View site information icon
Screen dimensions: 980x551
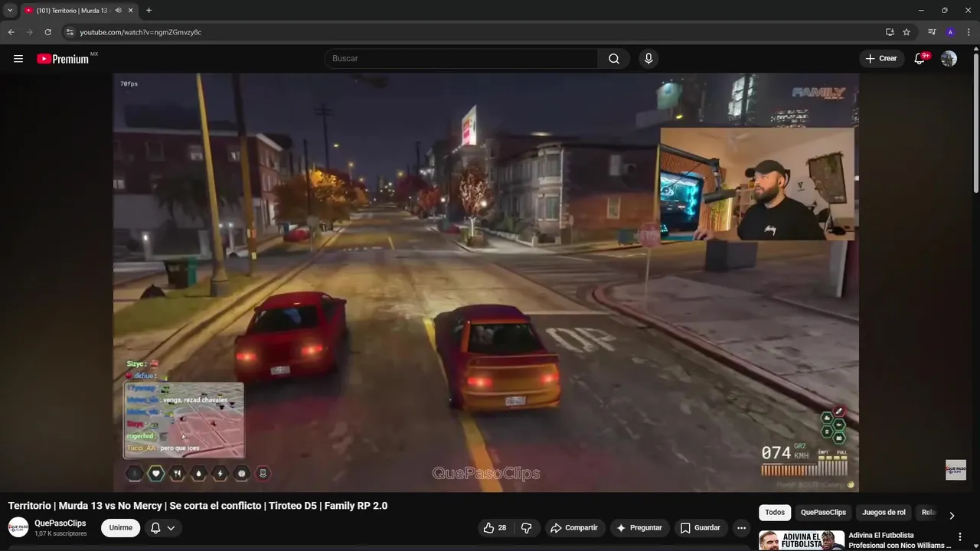70,32
